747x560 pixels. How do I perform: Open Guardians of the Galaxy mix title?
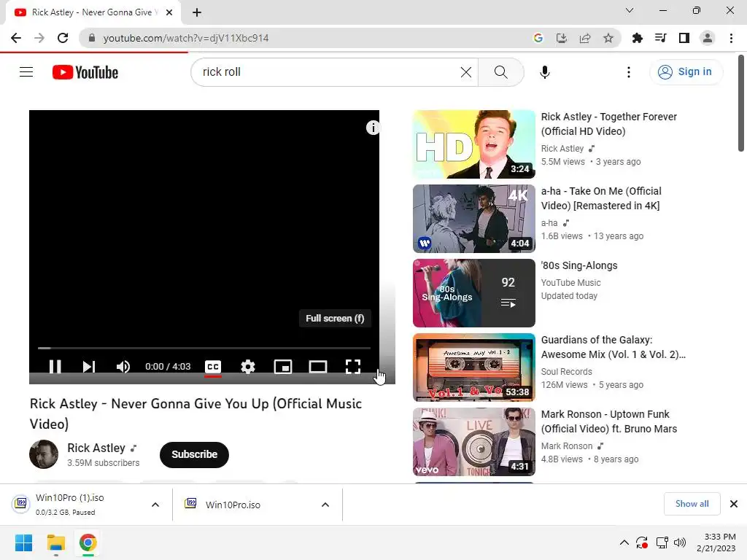(613, 347)
